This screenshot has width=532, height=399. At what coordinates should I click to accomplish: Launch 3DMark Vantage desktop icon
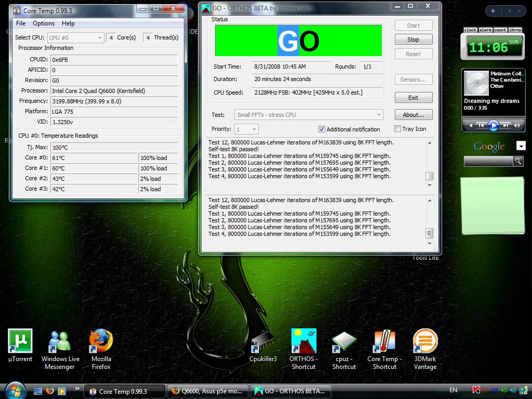[x=425, y=341]
